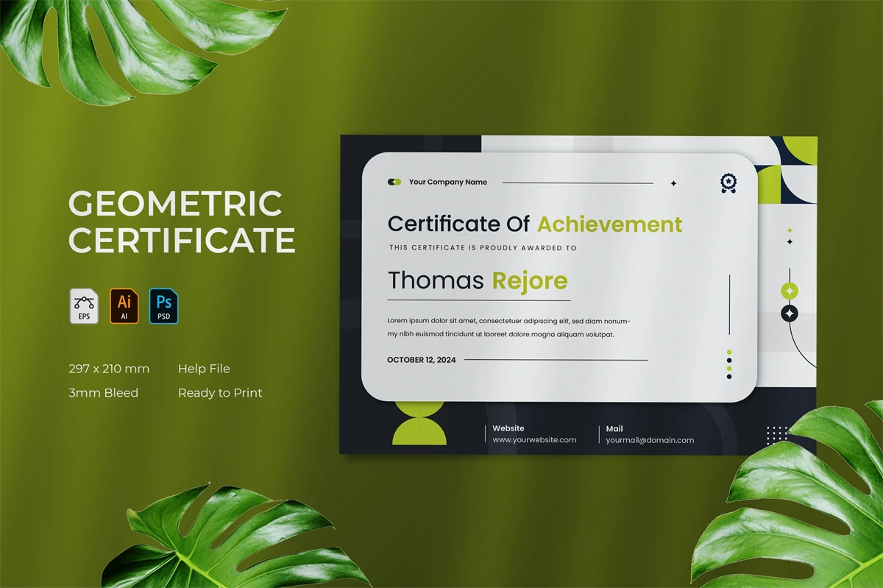The width and height of the screenshot is (883, 588).
Task: Select the Thomas Rejore recipient name
Action: pos(478,280)
